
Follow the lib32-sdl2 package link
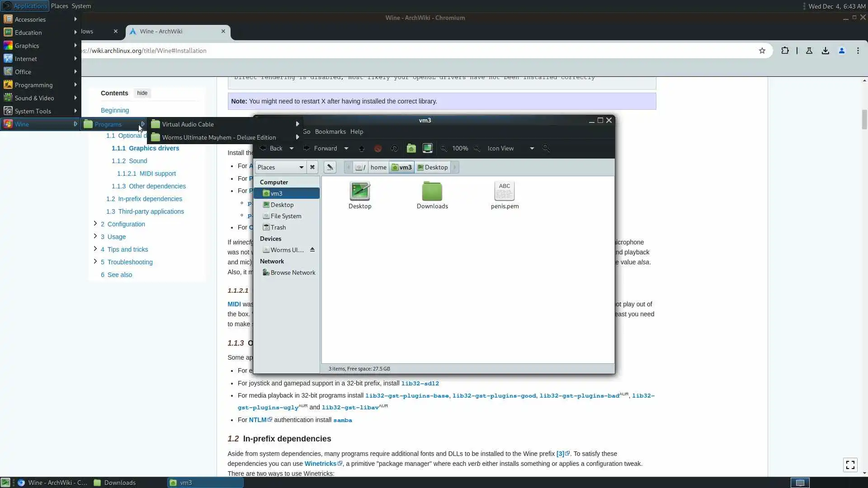[x=420, y=383]
